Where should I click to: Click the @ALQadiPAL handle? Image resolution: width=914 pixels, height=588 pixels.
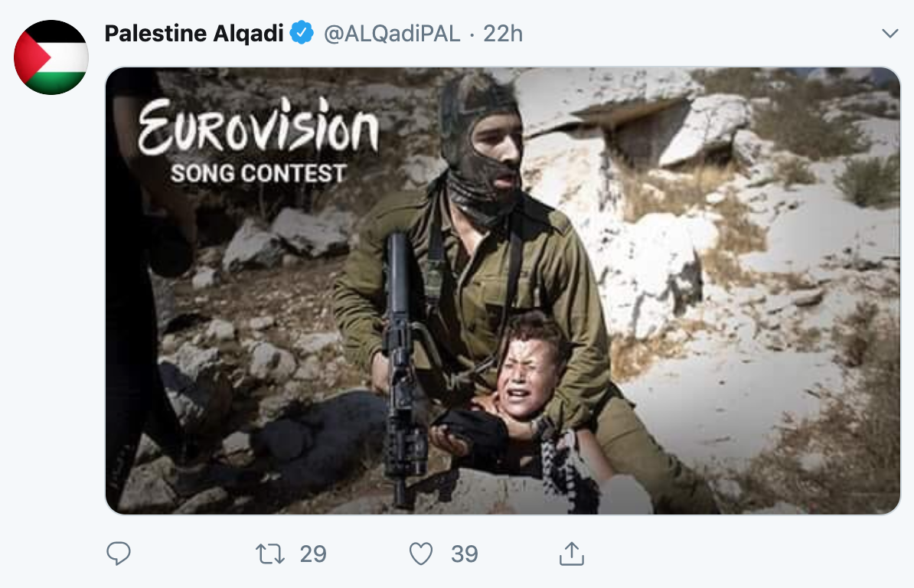(392, 34)
